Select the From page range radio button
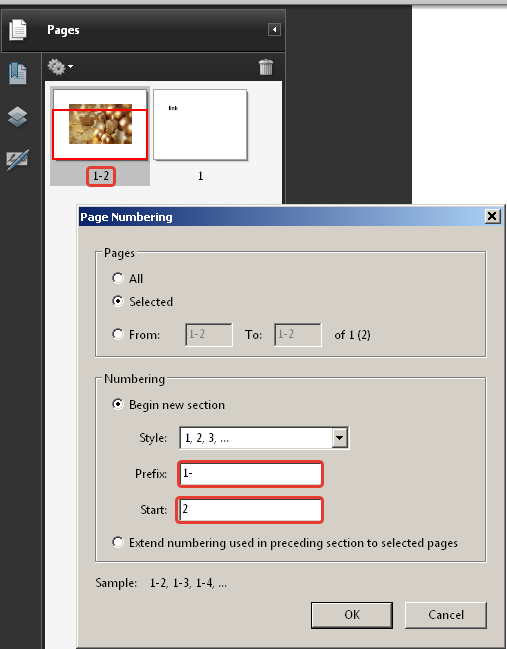Screen dimensions: 507x649 pyautogui.click(x=118, y=334)
